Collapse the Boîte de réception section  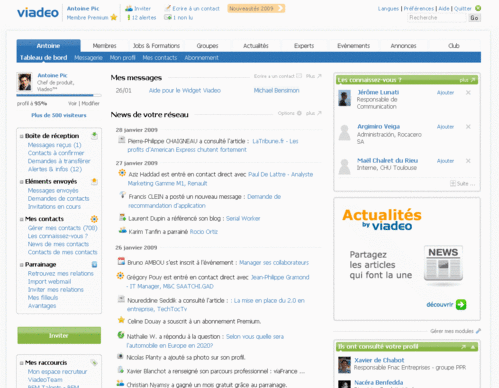click(x=22, y=136)
